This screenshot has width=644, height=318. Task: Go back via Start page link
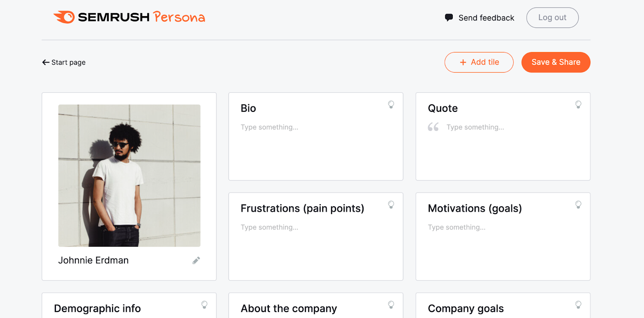(64, 62)
